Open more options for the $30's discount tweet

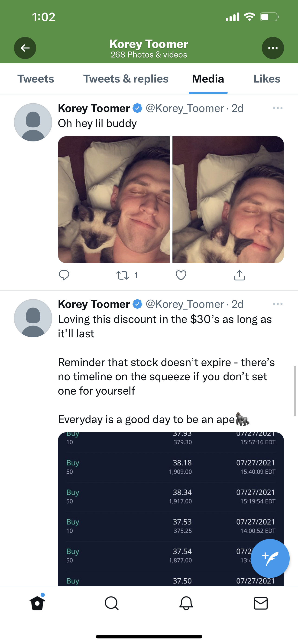coord(278,304)
